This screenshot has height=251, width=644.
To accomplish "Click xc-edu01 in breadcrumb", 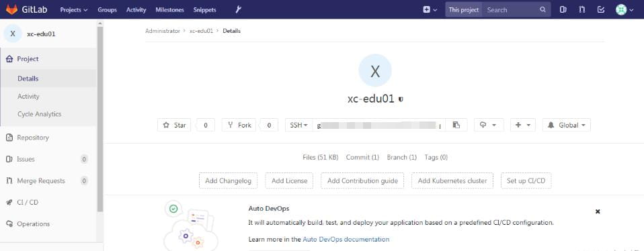I will (x=201, y=31).
